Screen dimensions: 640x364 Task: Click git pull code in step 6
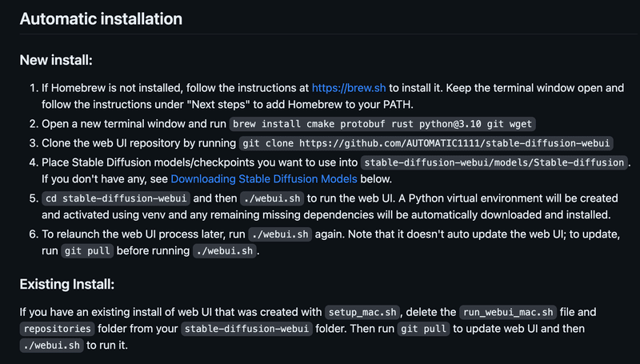pos(87,251)
